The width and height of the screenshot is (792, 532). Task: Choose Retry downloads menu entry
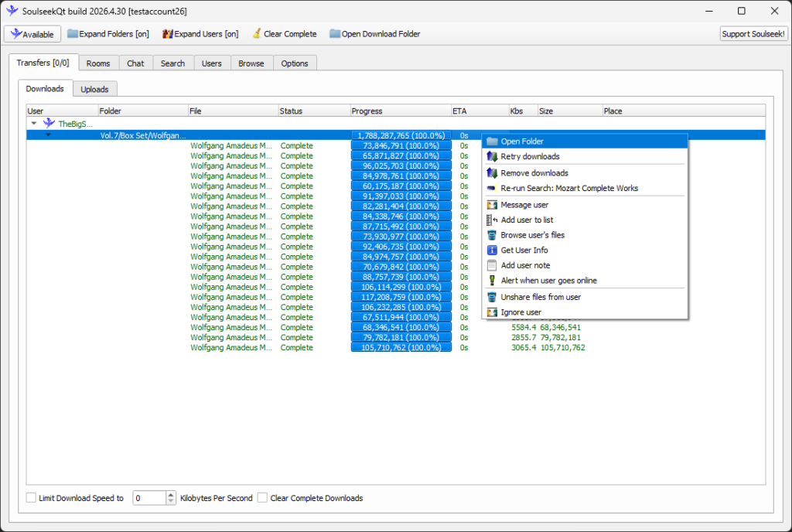click(585, 156)
